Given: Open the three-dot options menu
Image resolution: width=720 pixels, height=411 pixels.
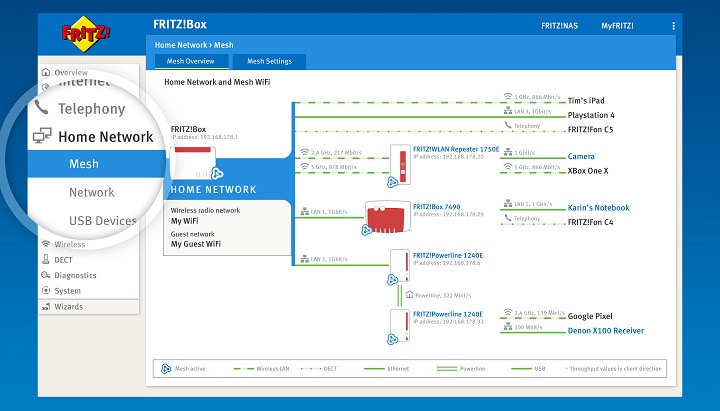Looking at the screenshot, I should click(673, 26).
